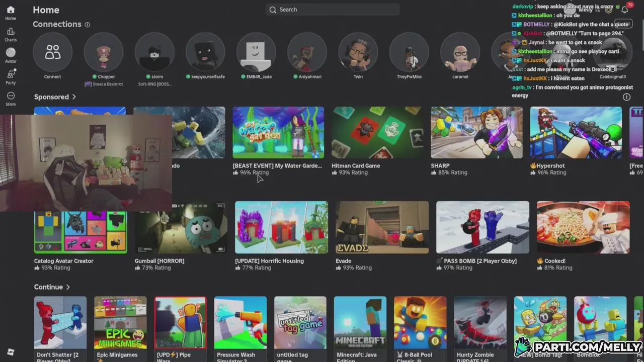Click the Connect friends icon
This screenshot has height=362, width=644.
pos(52,52)
